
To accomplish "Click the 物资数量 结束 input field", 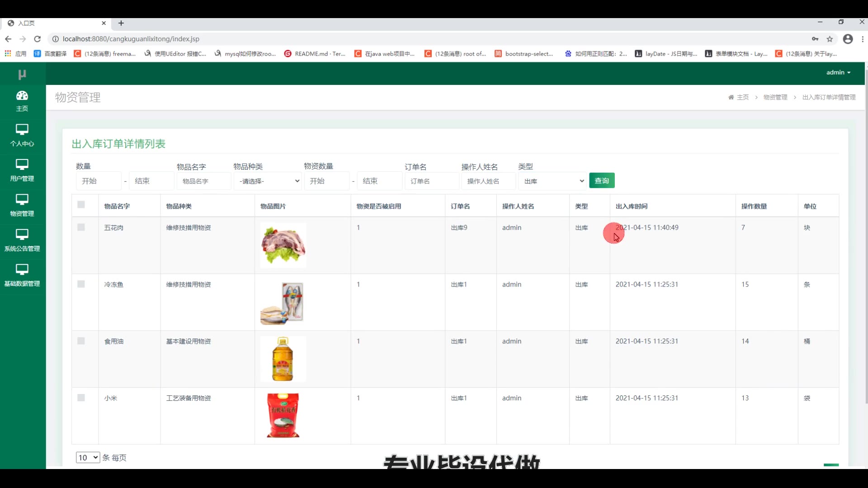I will [379, 181].
